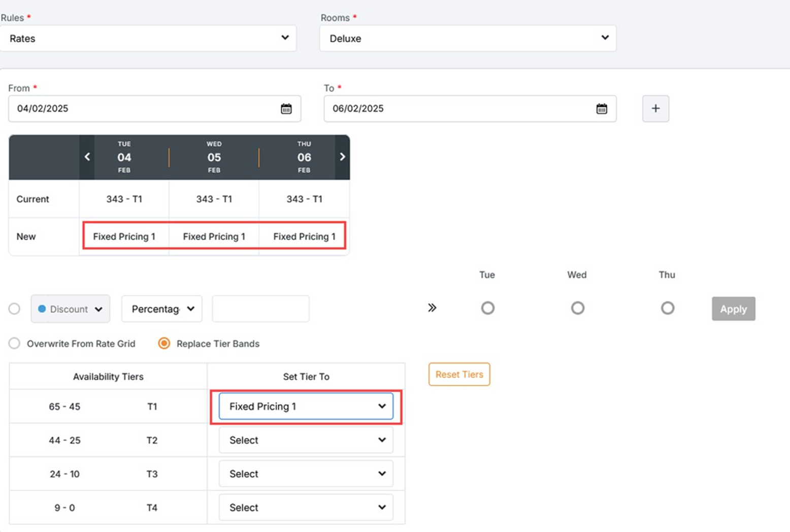790x532 pixels.
Task: Open T1 tier dropdown set to Fixed Pricing 1
Action: 306,407
